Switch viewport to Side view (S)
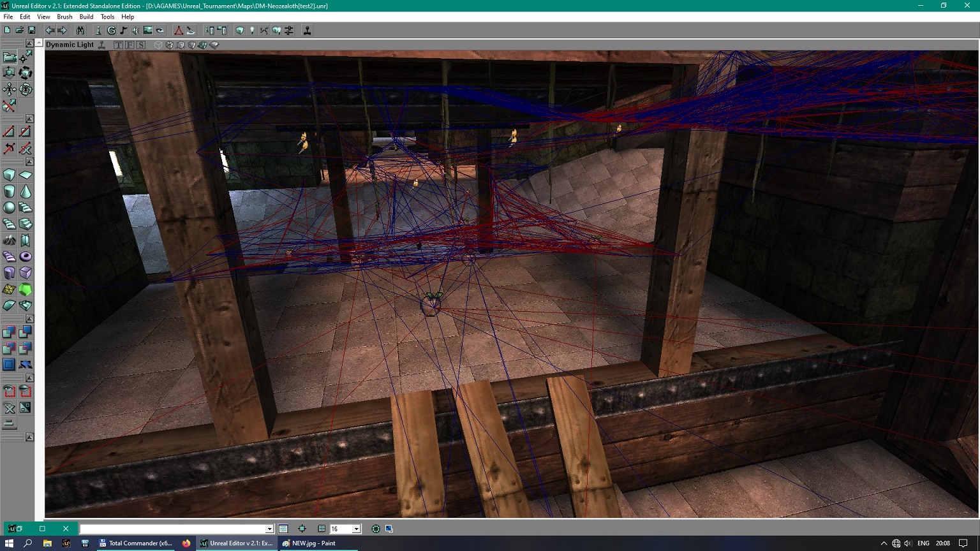 tap(141, 45)
